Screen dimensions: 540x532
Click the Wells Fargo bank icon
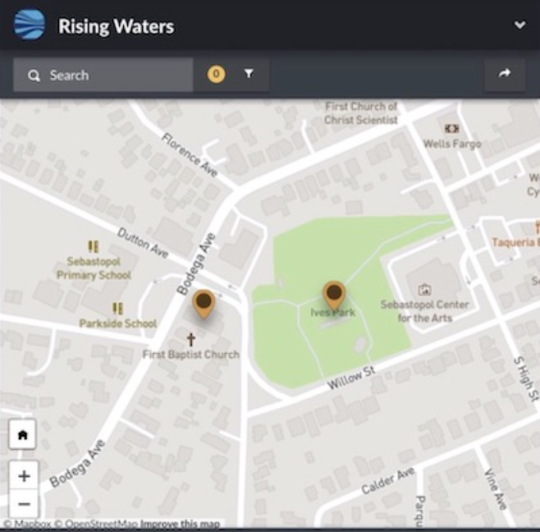tap(452, 129)
